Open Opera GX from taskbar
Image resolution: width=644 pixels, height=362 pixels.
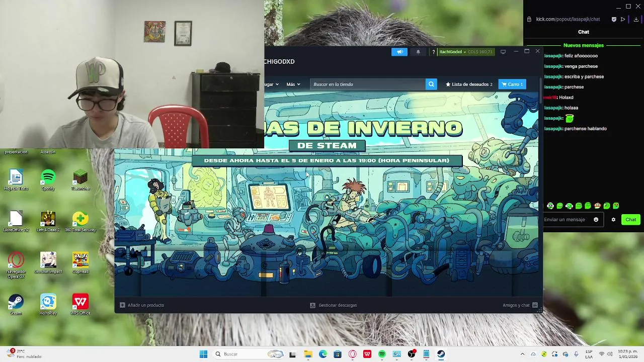coord(352,354)
